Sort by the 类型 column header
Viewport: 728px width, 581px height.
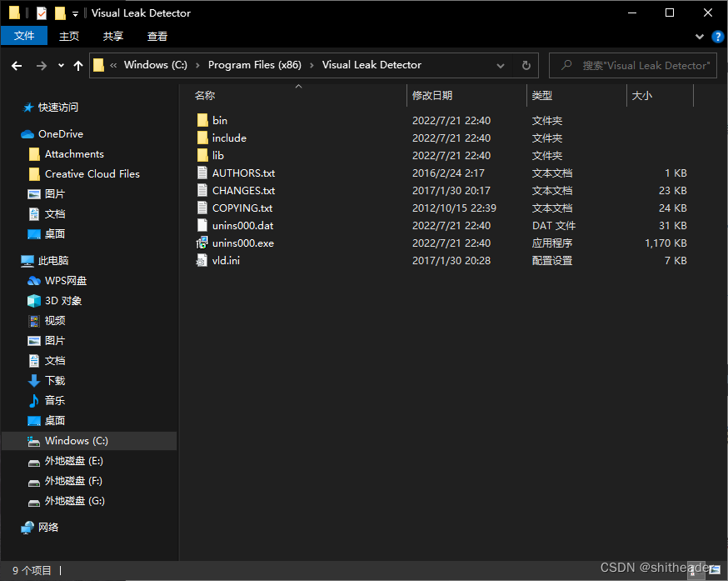tap(542, 95)
